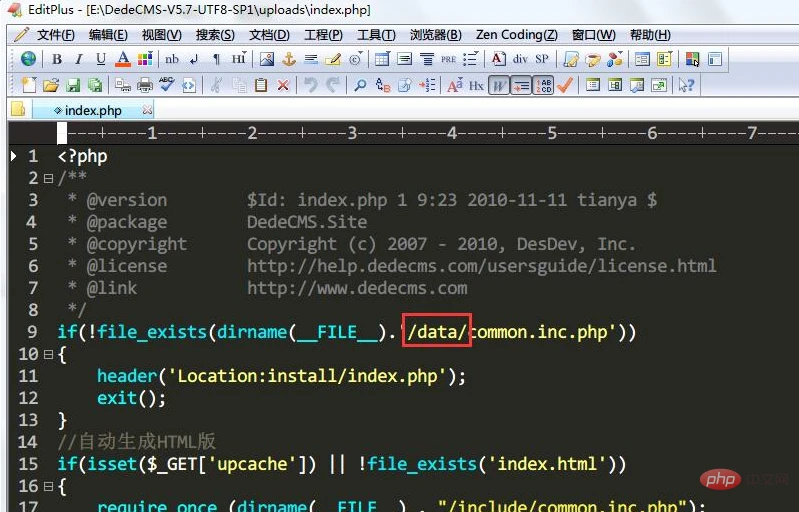Open the 文件(F) menu
799x512 pixels.
[x=56, y=35]
